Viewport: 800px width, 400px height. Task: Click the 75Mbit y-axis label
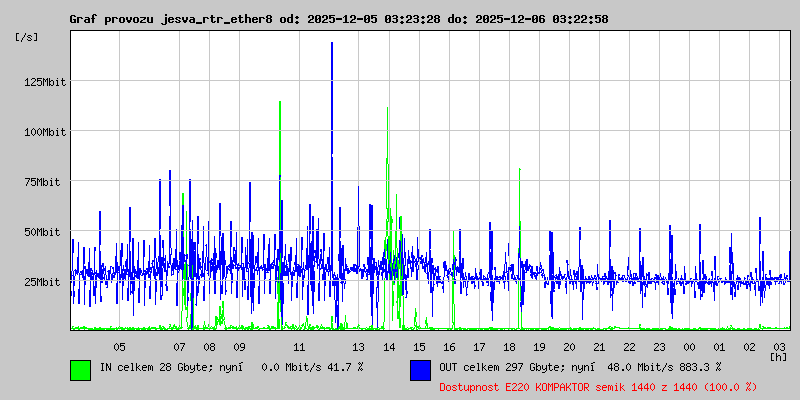45,182
